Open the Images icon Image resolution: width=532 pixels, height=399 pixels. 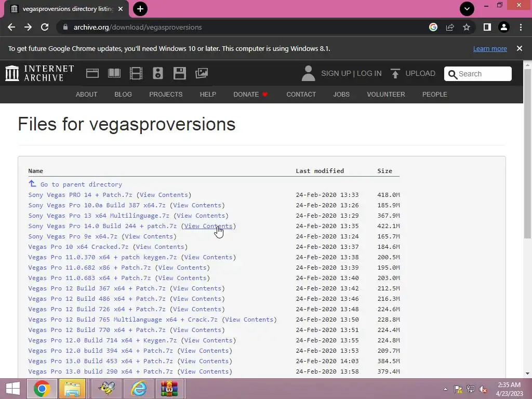[202, 73]
